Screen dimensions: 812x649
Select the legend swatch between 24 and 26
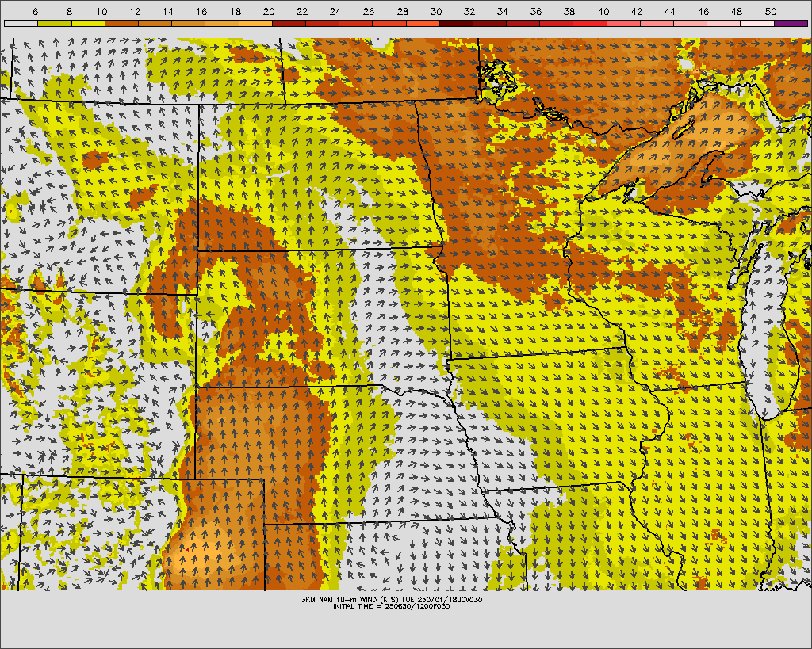click(x=356, y=23)
